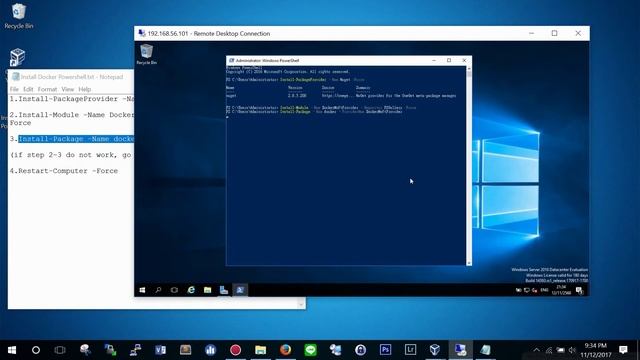Image resolution: width=640 pixels, height=360 pixels.
Task: Open VirtualBox shortcut on host desktop
Action: [17, 57]
